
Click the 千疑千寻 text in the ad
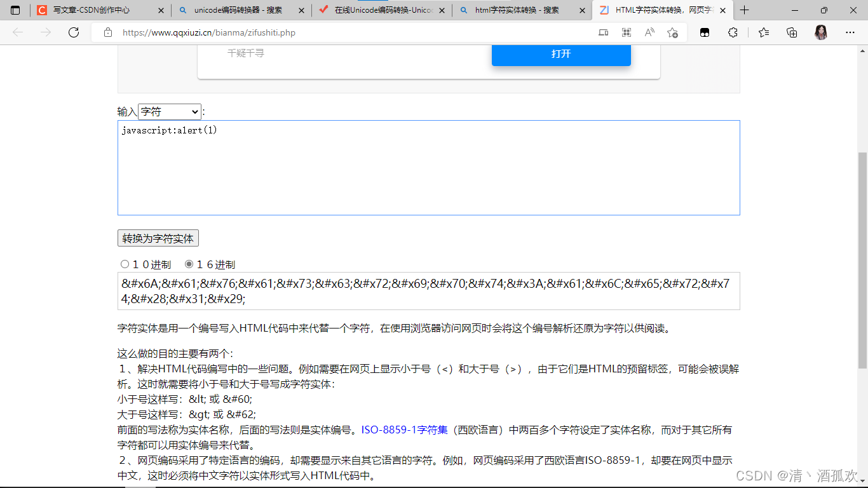(x=246, y=53)
